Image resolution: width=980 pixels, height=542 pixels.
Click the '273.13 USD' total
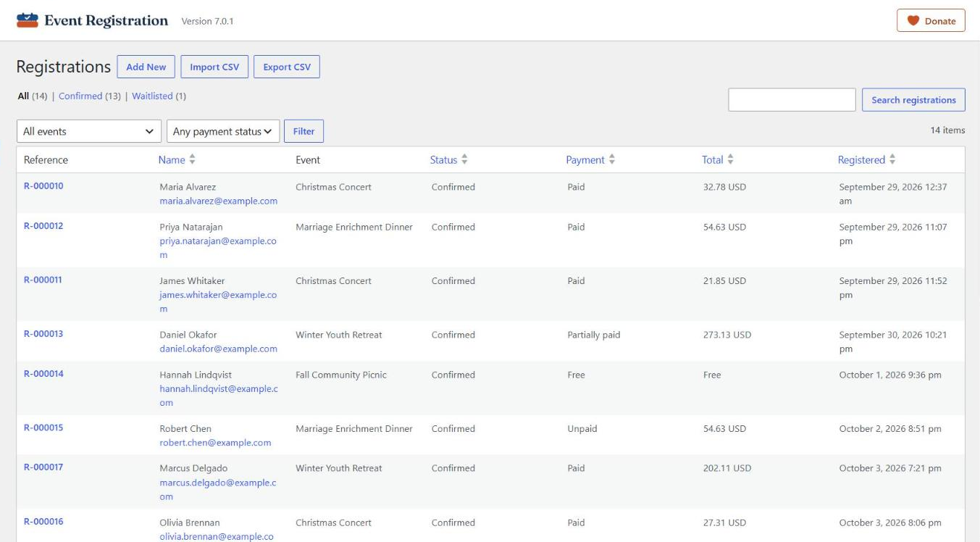pos(727,335)
